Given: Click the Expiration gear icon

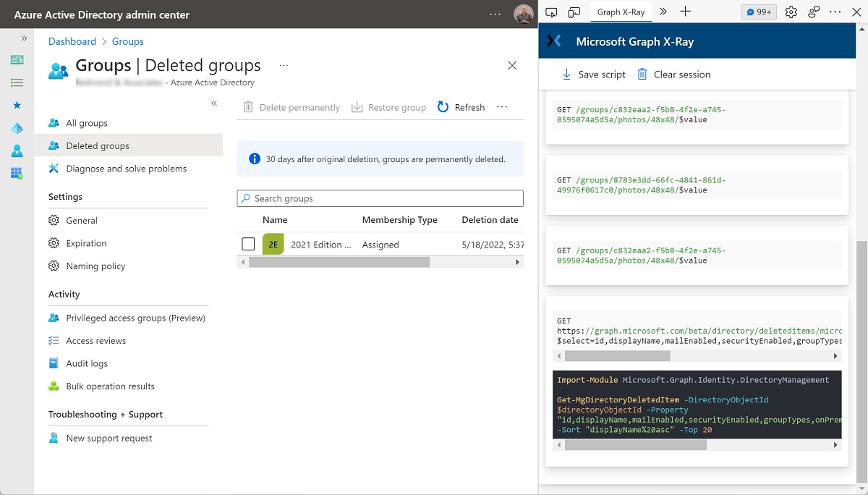Looking at the screenshot, I should (x=54, y=244).
